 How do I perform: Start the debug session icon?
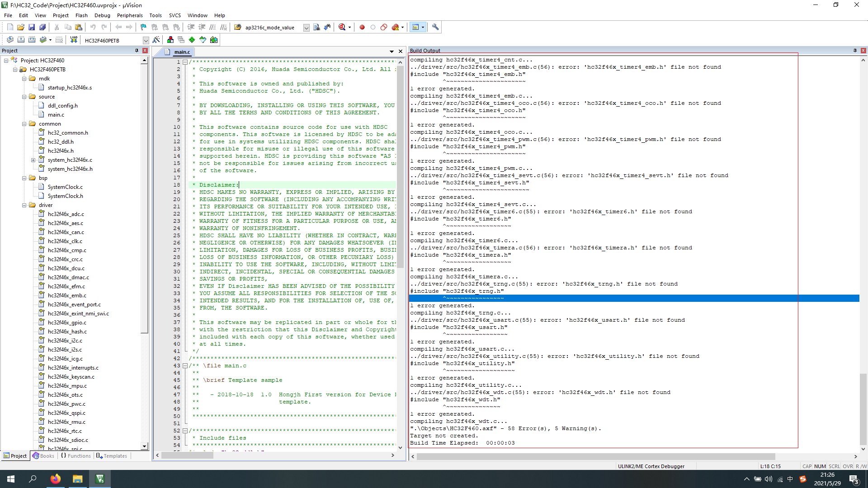click(342, 27)
